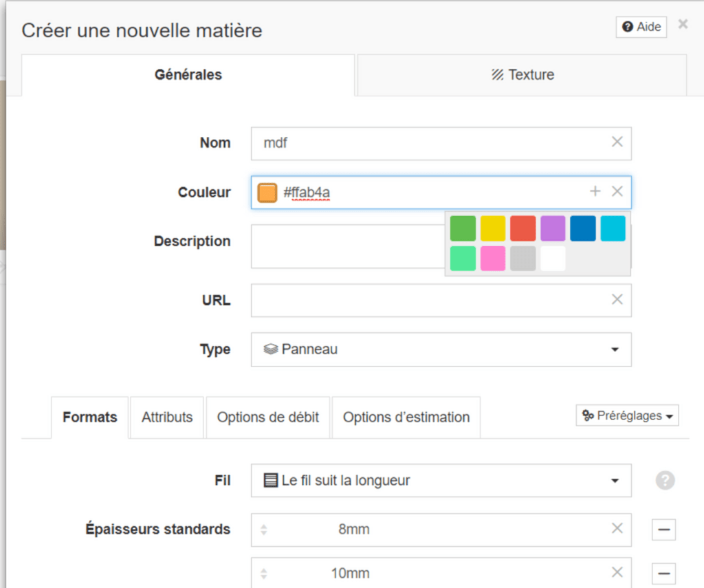Clear the URL field using the X icon
Image resolution: width=704 pixels, height=588 pixels.
tap(617, 299)
